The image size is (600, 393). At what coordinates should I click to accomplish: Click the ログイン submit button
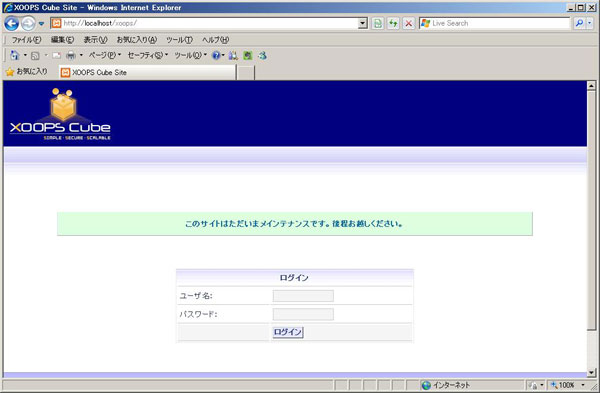288,332
